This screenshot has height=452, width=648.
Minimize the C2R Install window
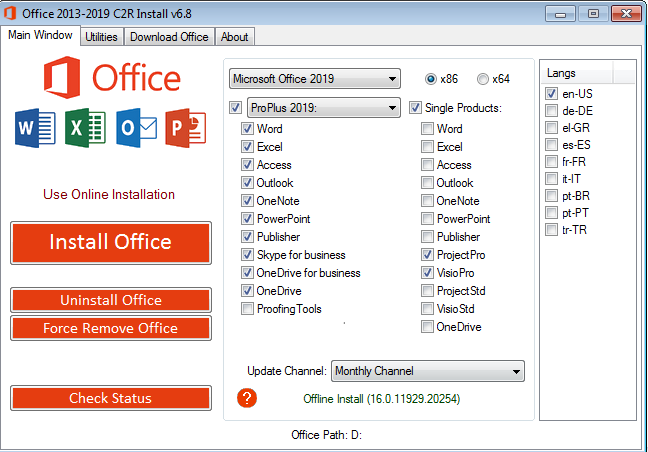click(560, 14)
